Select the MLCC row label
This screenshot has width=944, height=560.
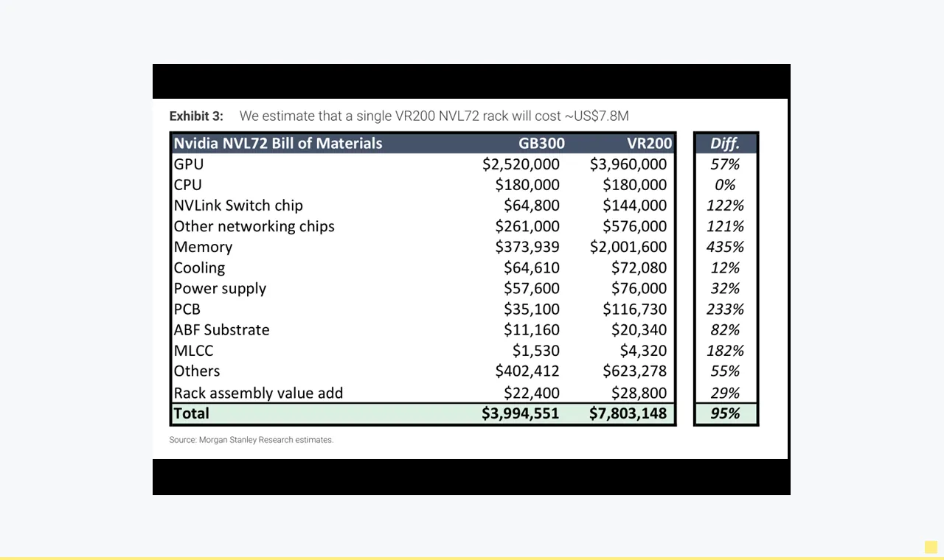point(194,350)
